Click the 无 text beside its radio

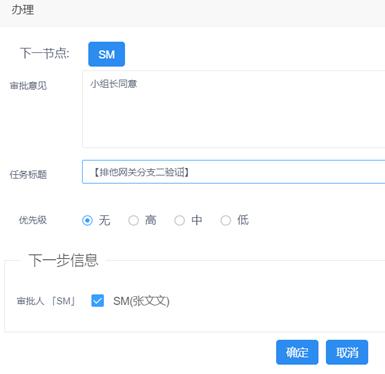[104, 220]
